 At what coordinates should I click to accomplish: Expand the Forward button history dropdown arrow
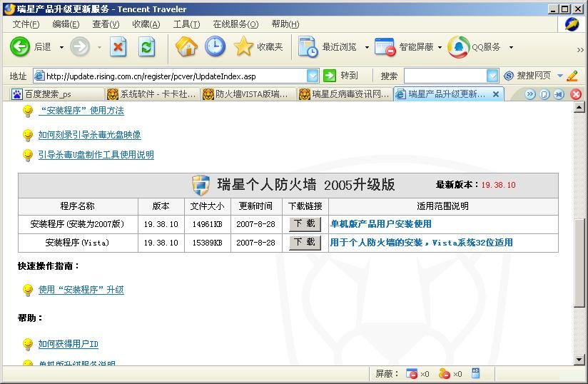pos(99,47)
